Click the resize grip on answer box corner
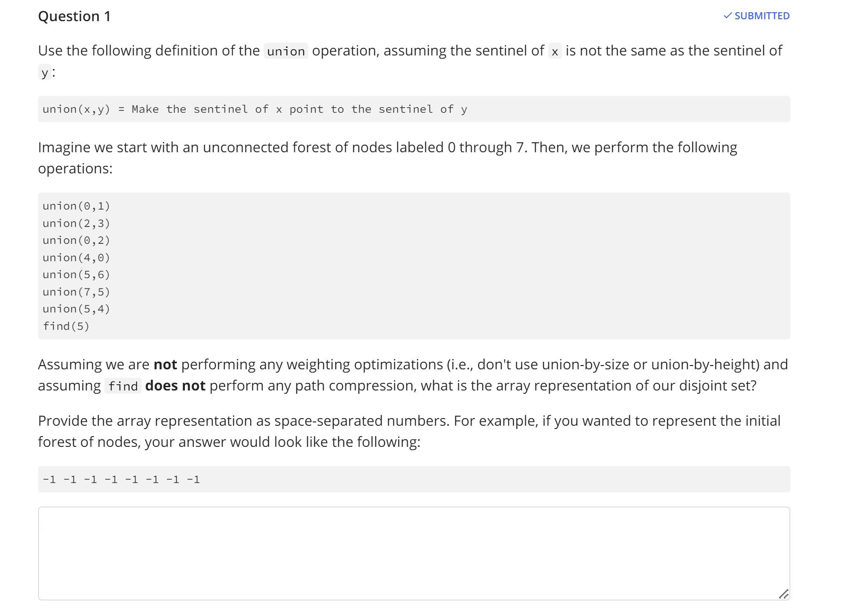The image size is (843, 616). click(x=784, y=593)
